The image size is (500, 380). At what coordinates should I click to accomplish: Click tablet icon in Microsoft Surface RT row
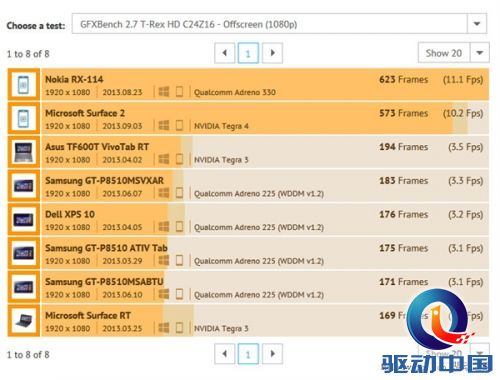(x=179, y=328)
